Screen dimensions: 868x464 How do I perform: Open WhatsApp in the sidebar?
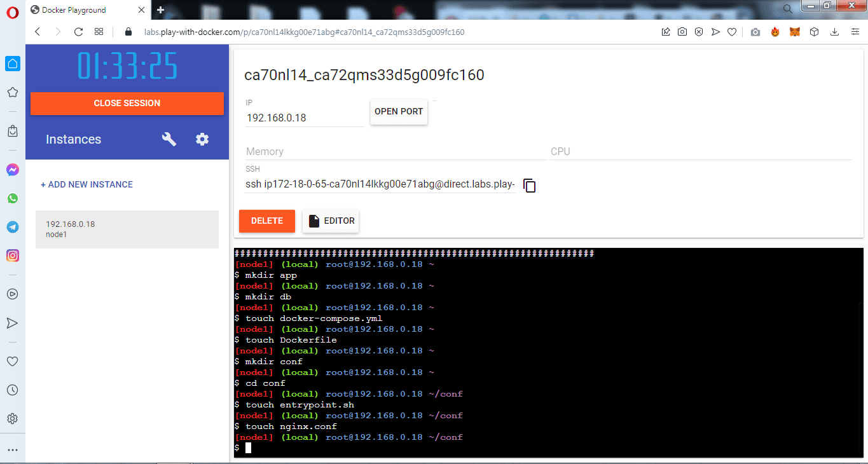coord(13,198)
